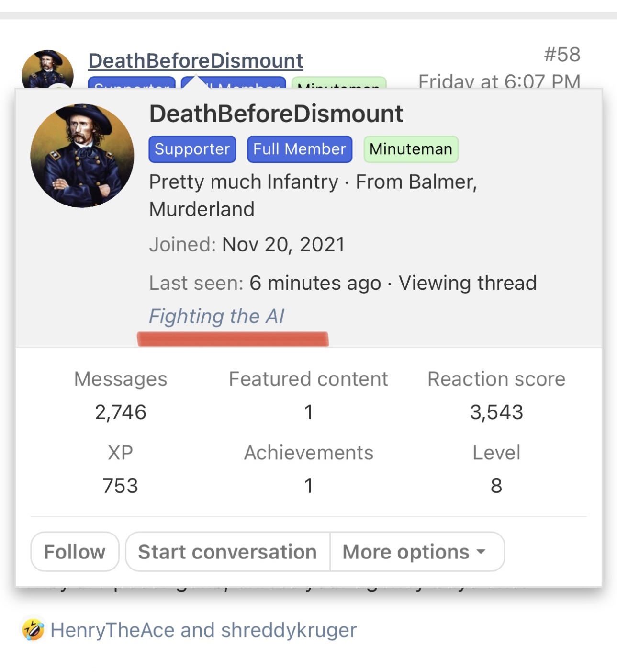Click the Minuteman badge in popup
This screenshot has width=617, height=672.
pos(411,149)
